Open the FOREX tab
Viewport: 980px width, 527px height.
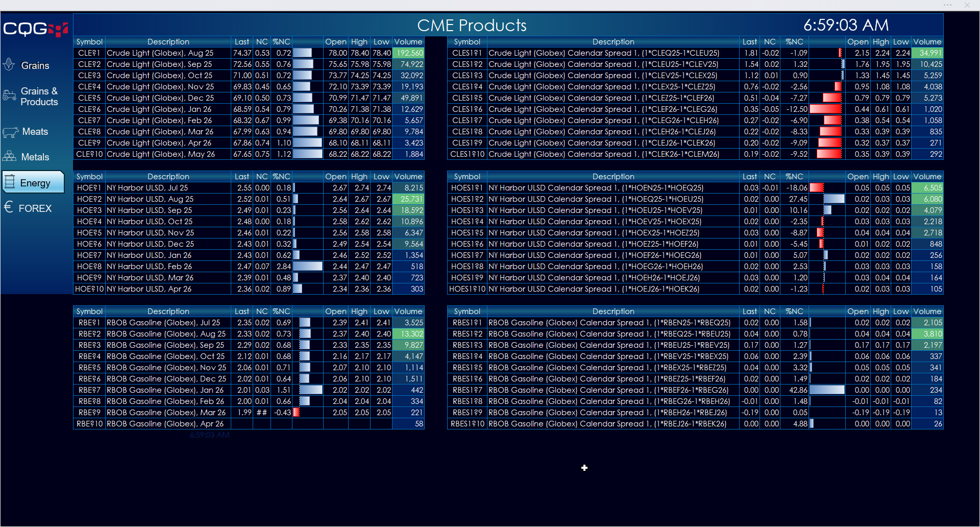(35, 208)
